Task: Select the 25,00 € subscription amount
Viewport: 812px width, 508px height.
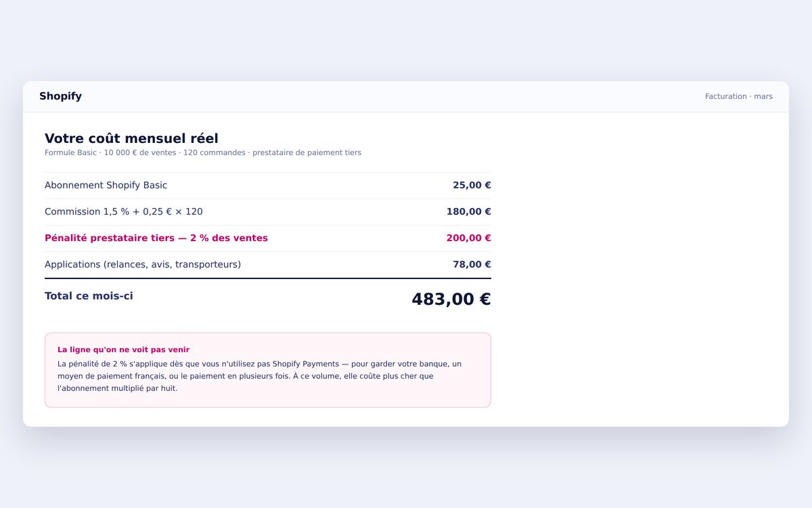Action: [472, 185]
